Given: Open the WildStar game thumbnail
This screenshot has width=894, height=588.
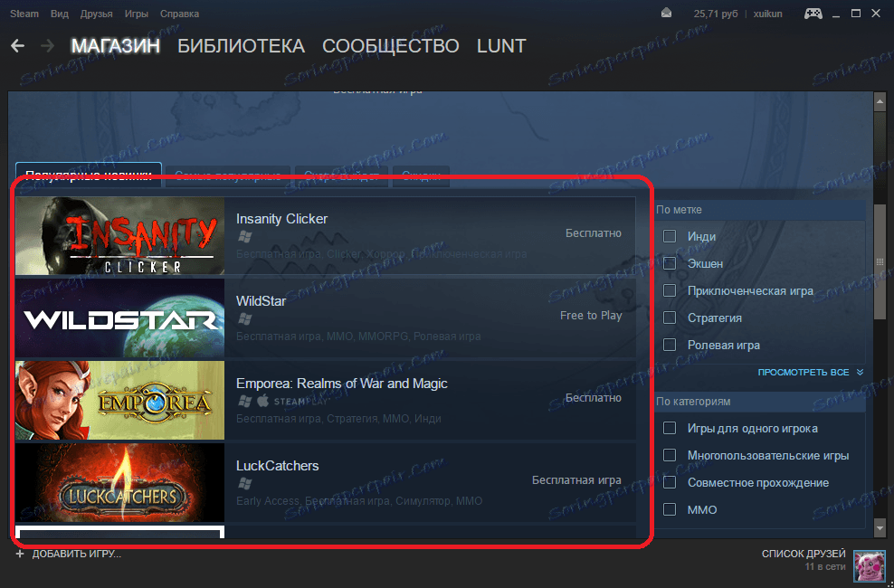Looking at the screenshot, I should pos(119,318).
